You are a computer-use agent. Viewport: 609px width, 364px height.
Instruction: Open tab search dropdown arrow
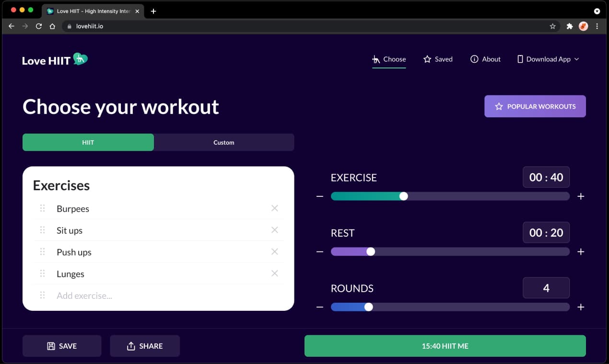(597, 11)
